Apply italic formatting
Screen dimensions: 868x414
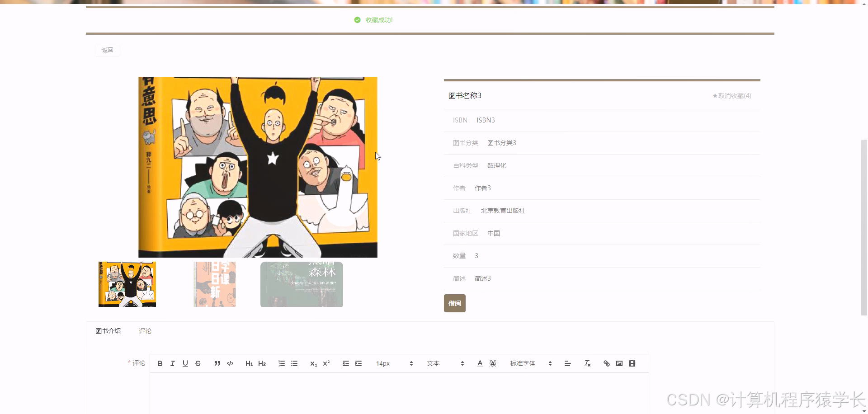pyautogui.click(x=172, y=363)
